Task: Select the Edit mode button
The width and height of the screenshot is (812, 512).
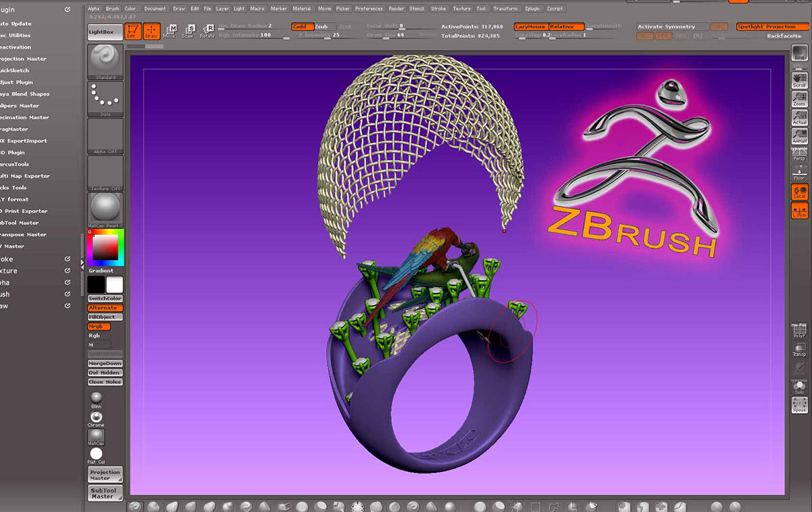Action: (133, 30)
